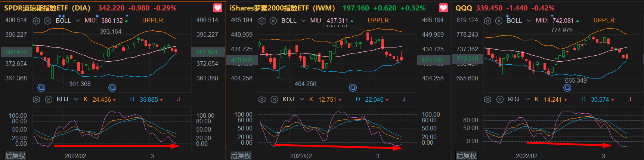Click MID value 437.311 in IWM chart
The height and width of the screenshot is (160, 644).
pos(338,21)
